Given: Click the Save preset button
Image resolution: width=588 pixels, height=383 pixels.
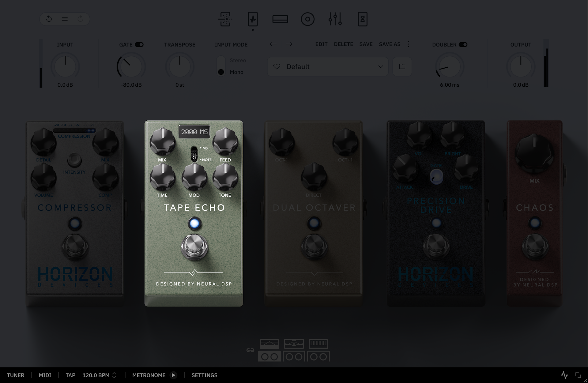Looking at the screenshot, I should pyautogui.click(x=366, y=44).
